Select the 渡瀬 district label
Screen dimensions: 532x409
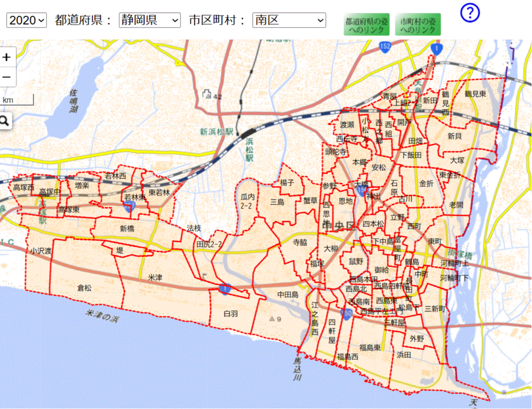click(x=347, y=125)
